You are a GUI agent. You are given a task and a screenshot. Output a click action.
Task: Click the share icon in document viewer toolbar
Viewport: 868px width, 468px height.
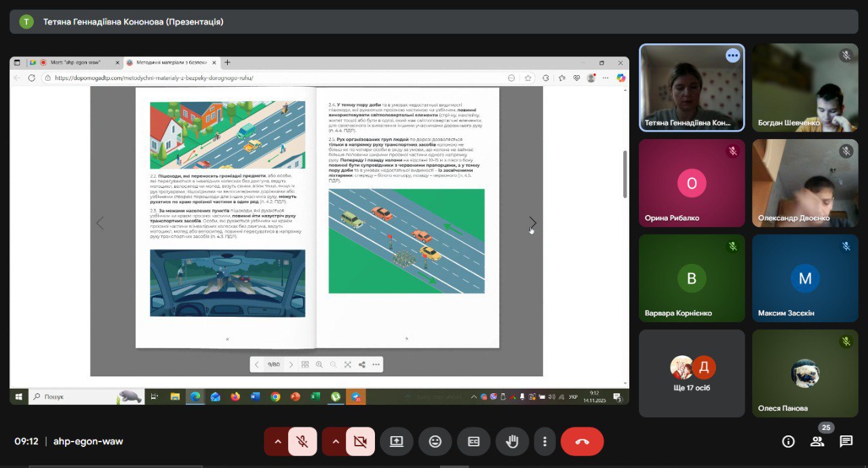pos(361,364)
